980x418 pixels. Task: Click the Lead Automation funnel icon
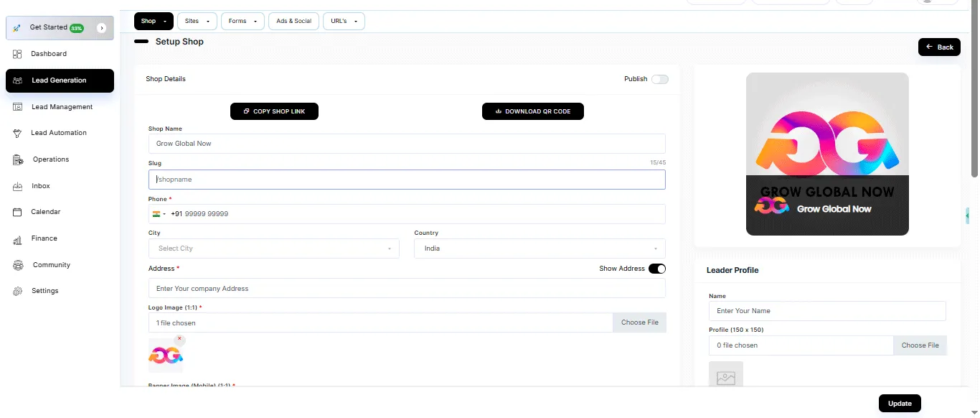[x=17, y=133]
